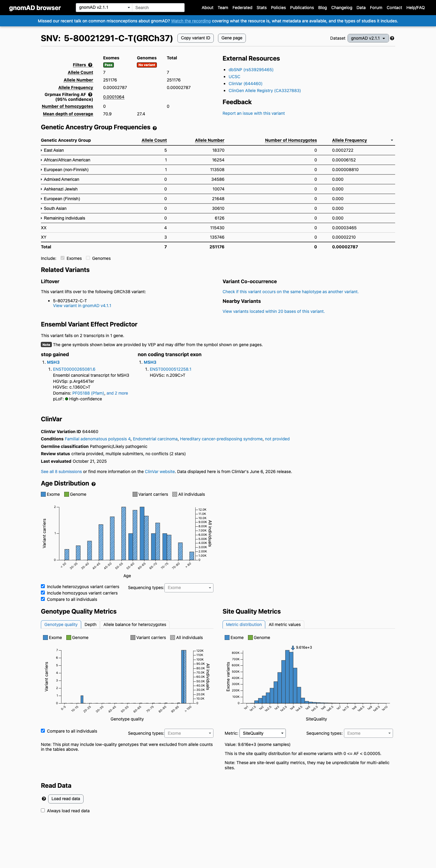Focus the Search input field

[x=158, y=7]
